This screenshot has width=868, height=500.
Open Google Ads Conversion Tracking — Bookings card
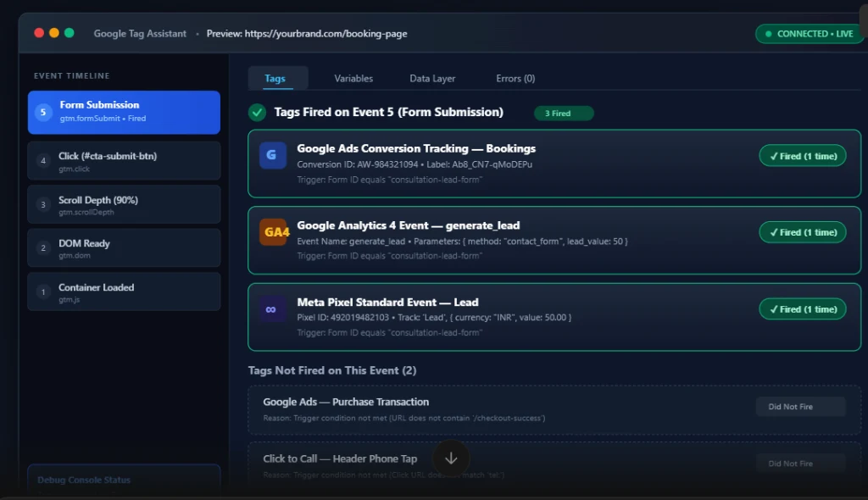click(554, 164)
